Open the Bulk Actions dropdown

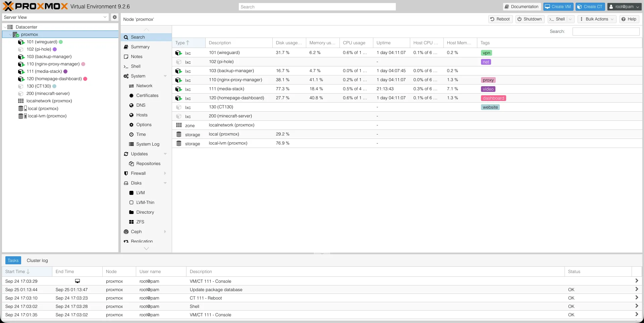[x=597, y=19]
